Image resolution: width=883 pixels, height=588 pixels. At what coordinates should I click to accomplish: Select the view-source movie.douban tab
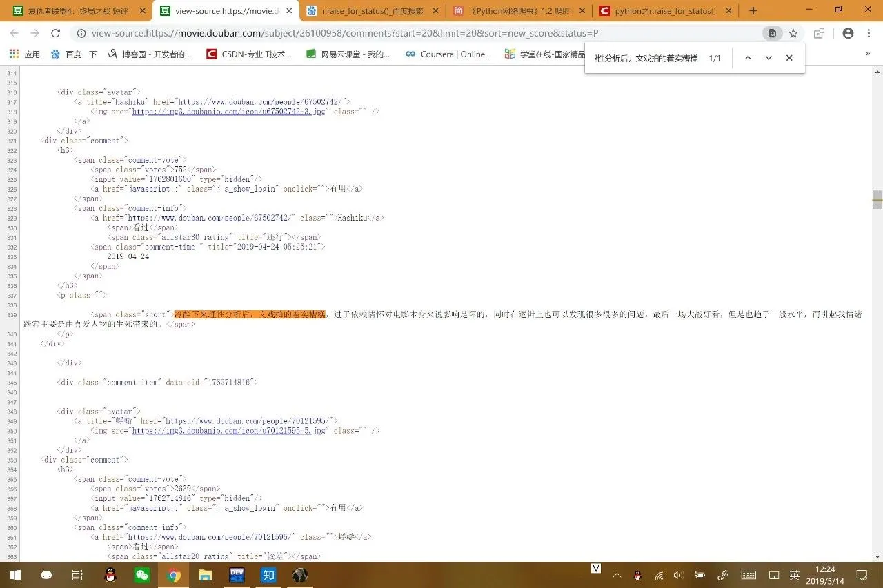click(x=226, y=10)
